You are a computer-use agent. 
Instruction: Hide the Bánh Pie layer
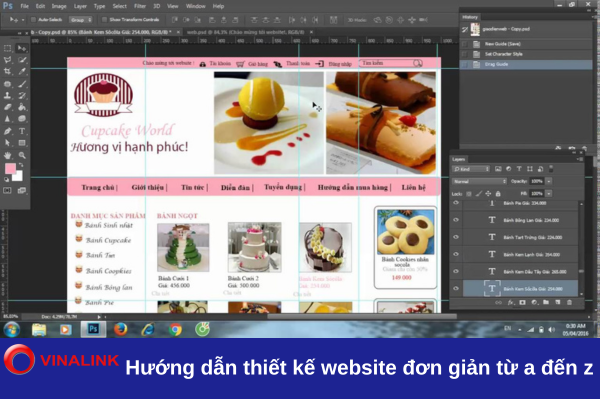(x=456, y=203)
